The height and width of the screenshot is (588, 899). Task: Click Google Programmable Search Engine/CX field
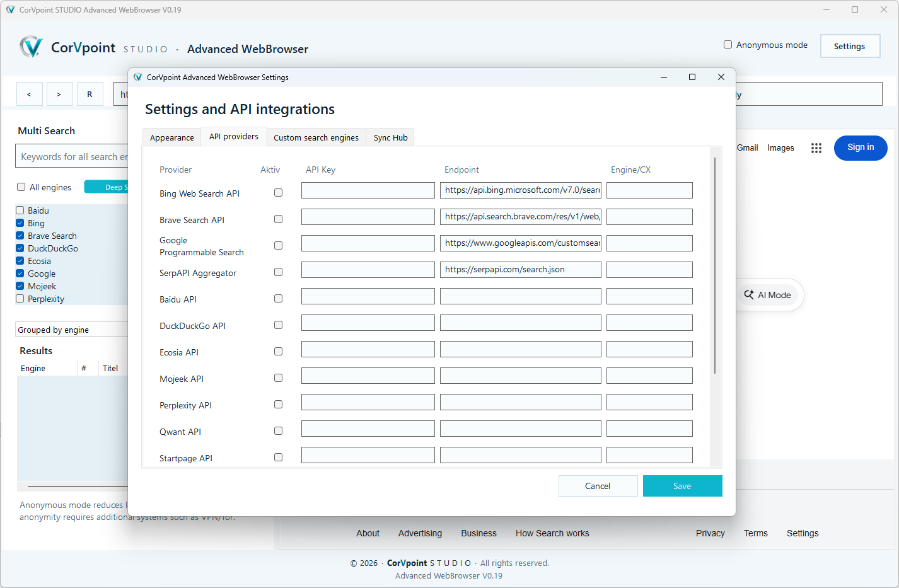649,243
